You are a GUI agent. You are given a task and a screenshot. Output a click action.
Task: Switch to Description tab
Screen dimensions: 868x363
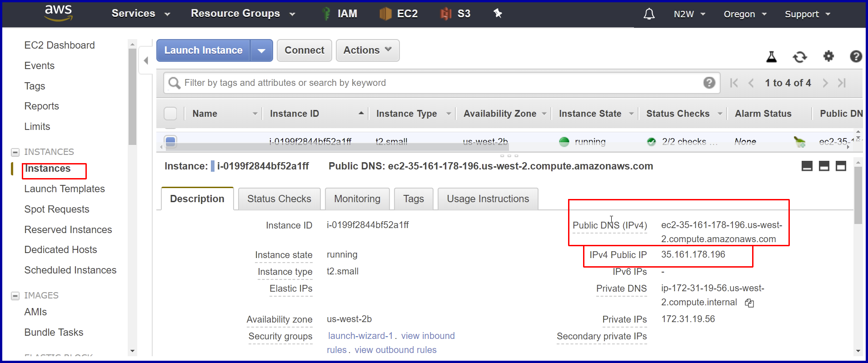197,199
